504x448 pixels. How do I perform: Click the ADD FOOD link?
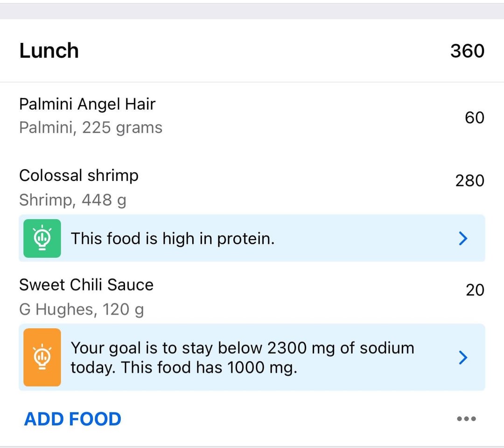73,419
